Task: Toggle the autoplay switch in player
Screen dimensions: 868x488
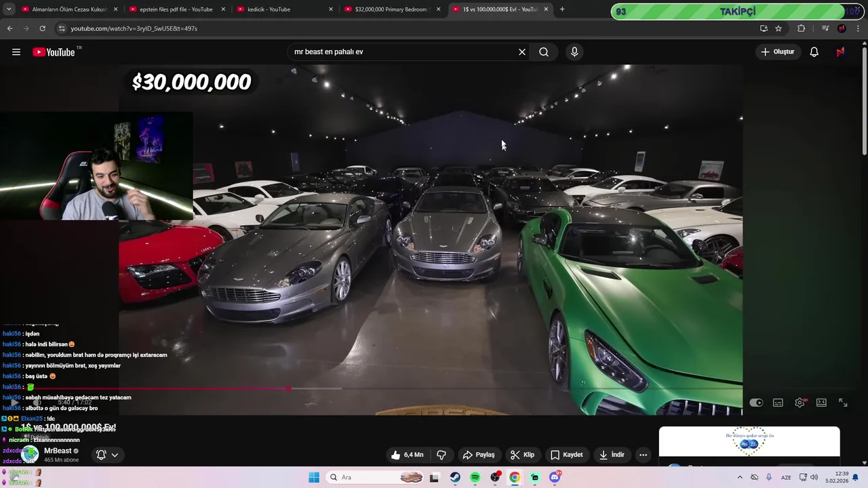Action: [x=756, y=403]
